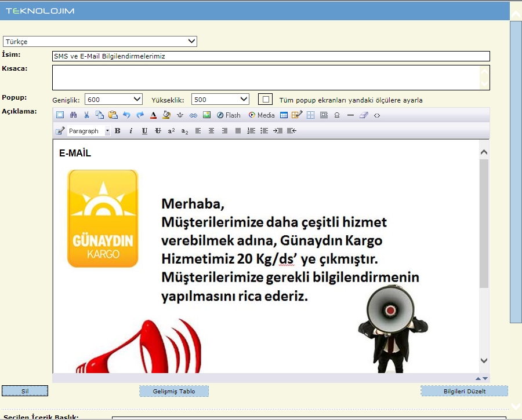Image resolution: width=522 pixels, height=420 pixels.
Task: Check the apply-to-all-popups checkbox
Action: (265, 99)
